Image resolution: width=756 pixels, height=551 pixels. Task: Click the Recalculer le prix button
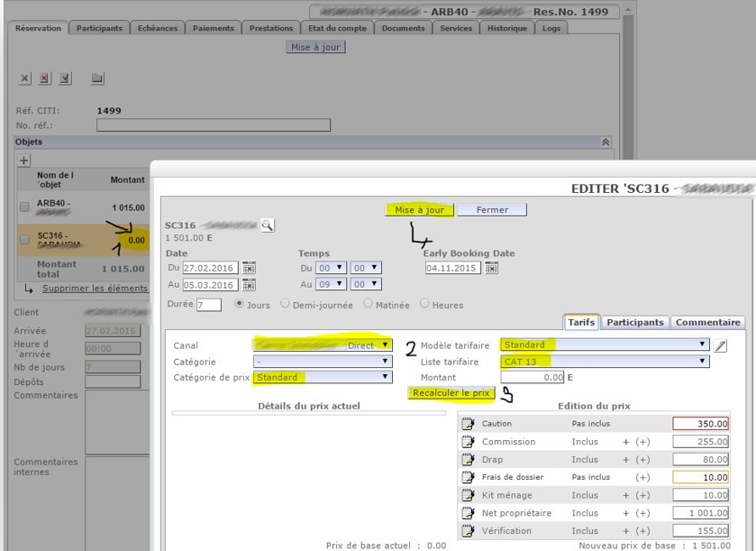coord(451,393)
